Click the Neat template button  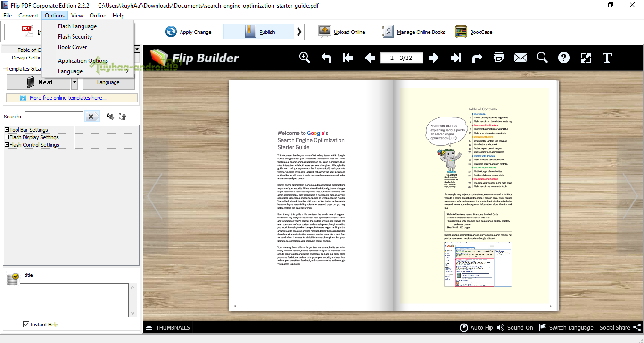click(x=39, y=82)
